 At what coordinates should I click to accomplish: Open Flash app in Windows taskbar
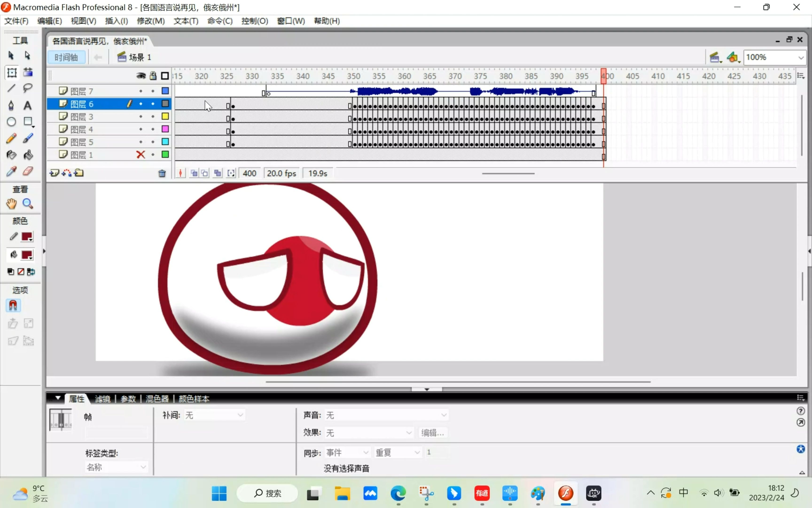coord(566,493)
